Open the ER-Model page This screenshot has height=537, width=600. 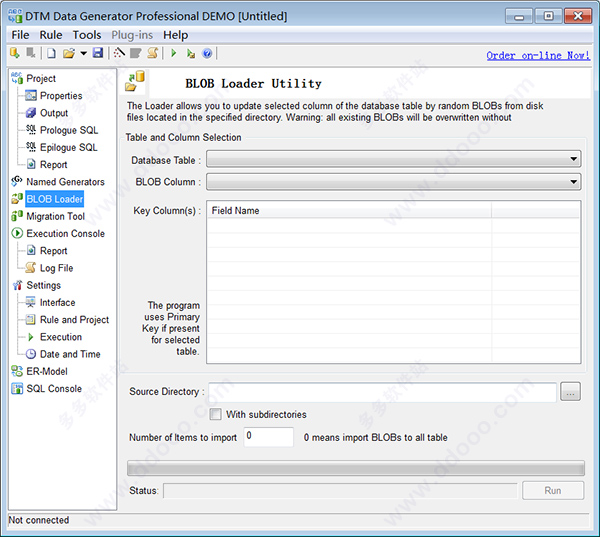tap(47, 371)
